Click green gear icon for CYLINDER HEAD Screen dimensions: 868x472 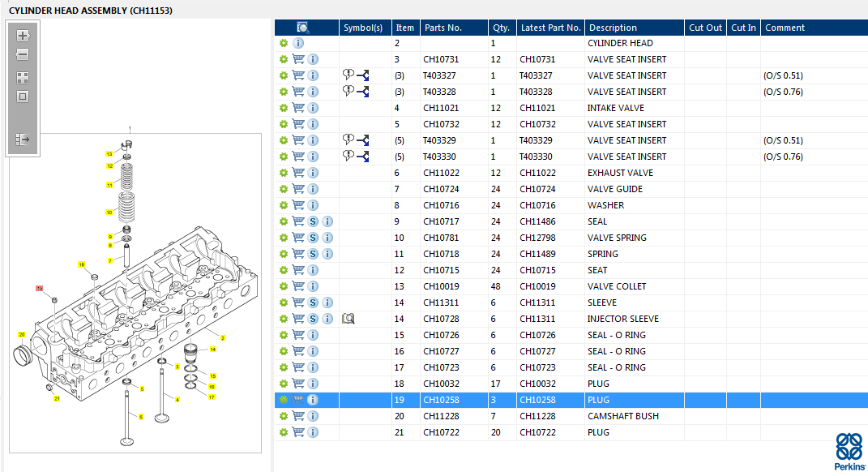pyautogui.click(x=284, y=43)
